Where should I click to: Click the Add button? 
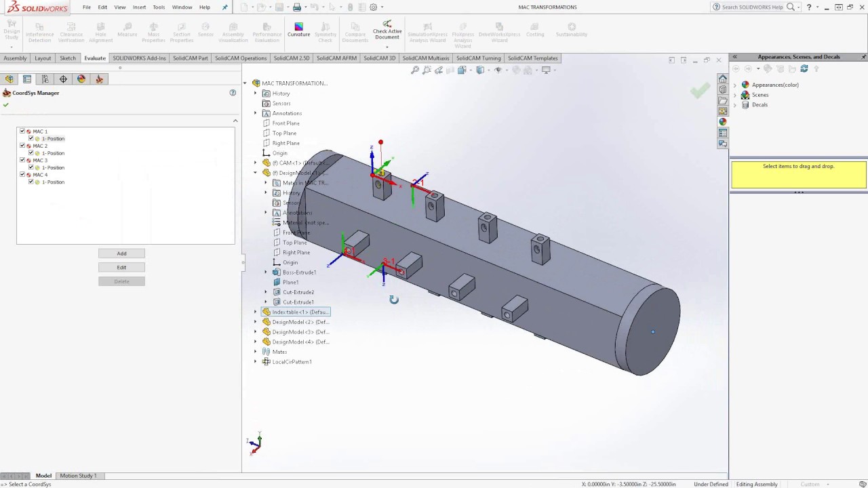(x=121, y=253)
